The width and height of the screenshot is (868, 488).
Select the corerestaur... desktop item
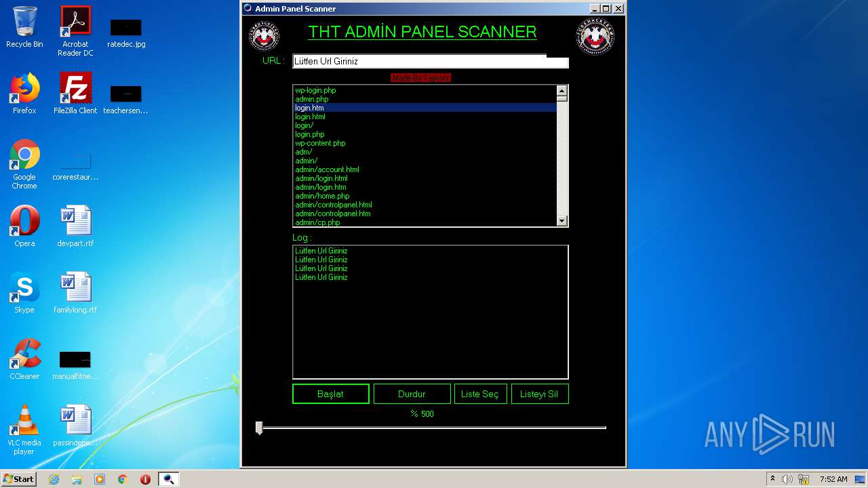click(75, 167)
